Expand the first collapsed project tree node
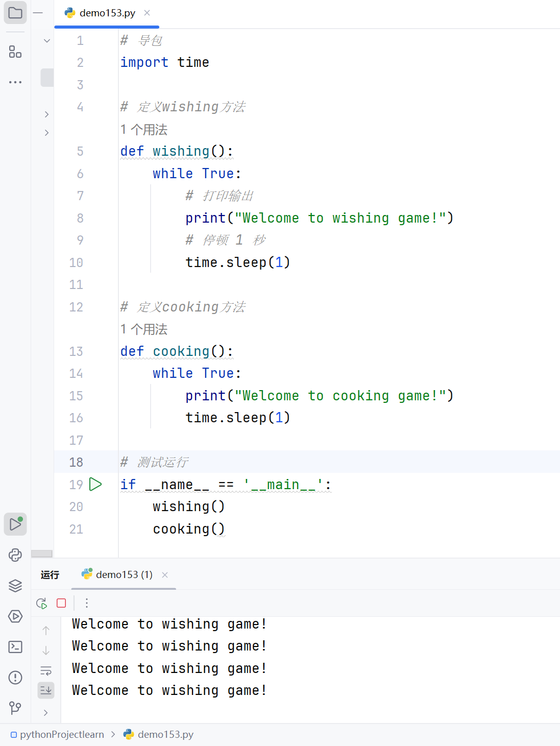The image size is (560, 746). click(46, 114)
